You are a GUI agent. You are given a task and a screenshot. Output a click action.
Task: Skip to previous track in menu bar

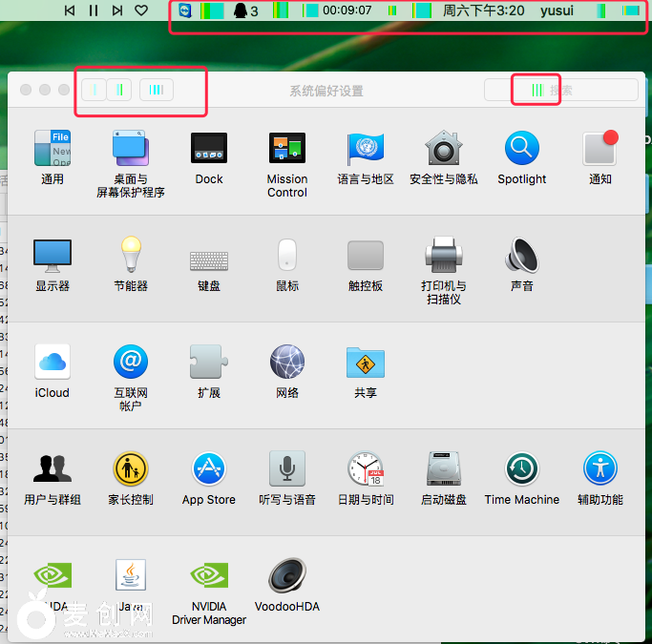[x=70, y=10]
